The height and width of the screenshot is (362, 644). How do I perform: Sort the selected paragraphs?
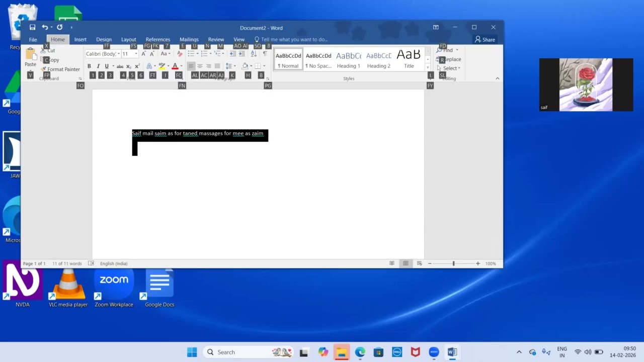pyautogui.click(x=254, y=54)
